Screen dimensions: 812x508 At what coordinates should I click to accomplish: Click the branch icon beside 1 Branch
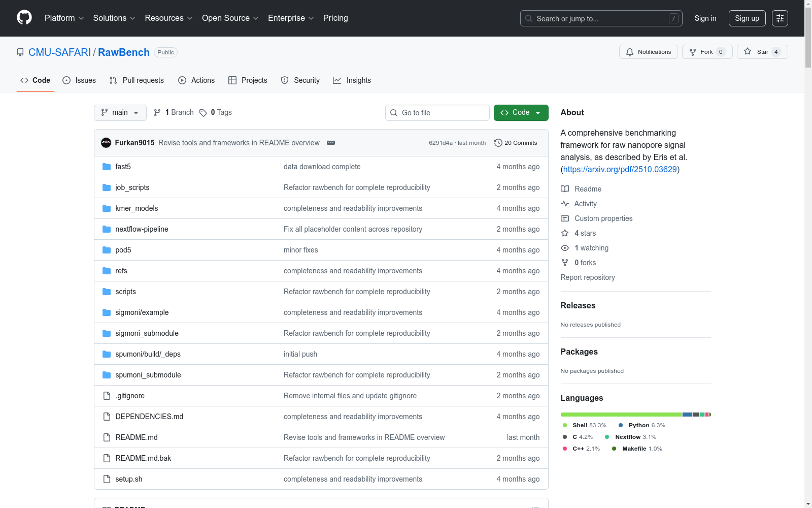[157, 113]
